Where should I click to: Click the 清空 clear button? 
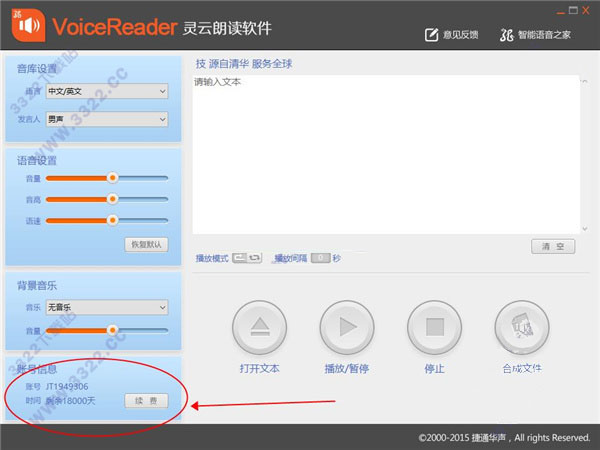(553, 246)
